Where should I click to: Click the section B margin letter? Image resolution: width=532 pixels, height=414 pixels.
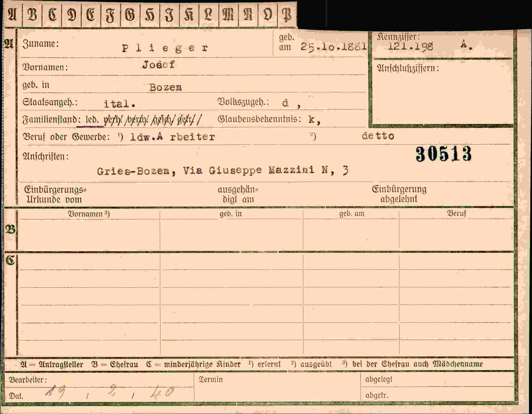tap(10, 229)
